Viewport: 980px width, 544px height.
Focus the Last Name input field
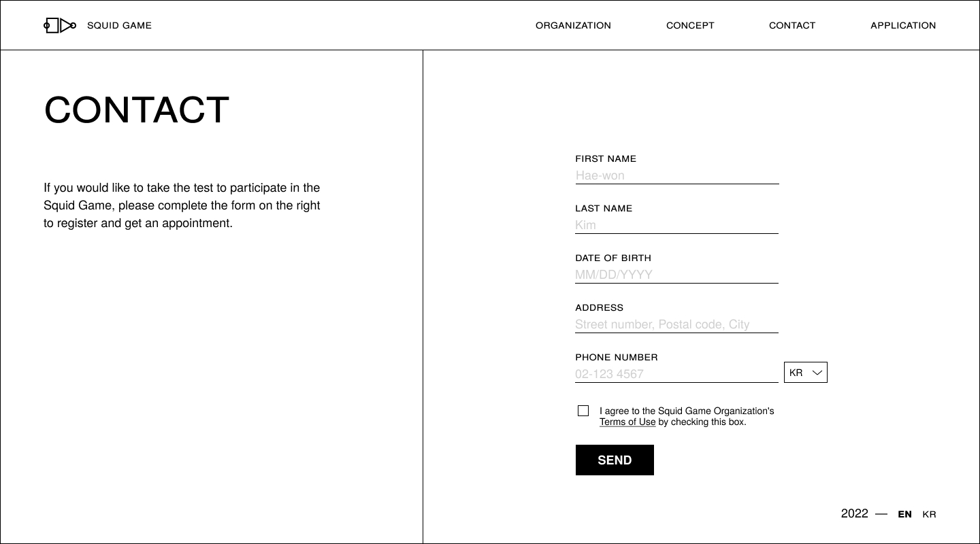coord(676,225)
